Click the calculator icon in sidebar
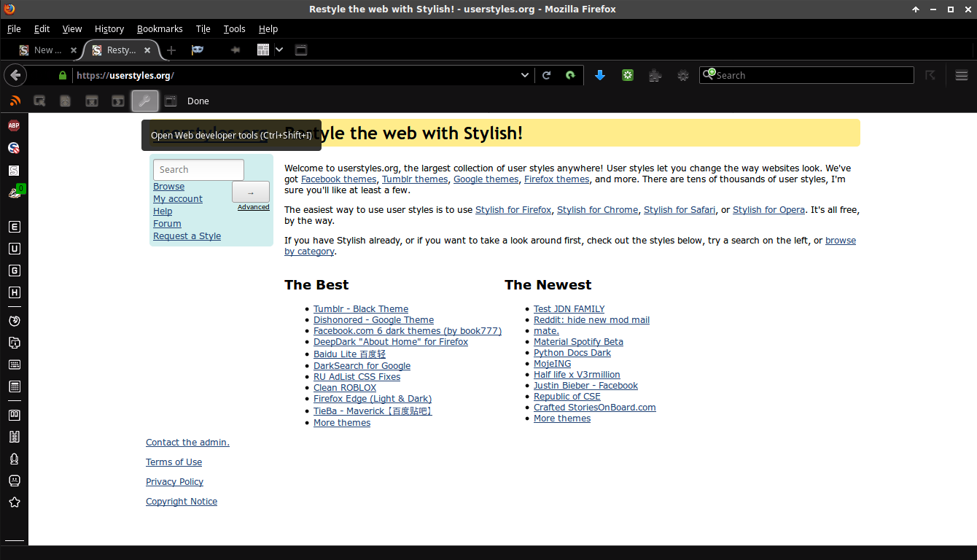Viewport: 977px width, 560px height. [x=14, y=386]
